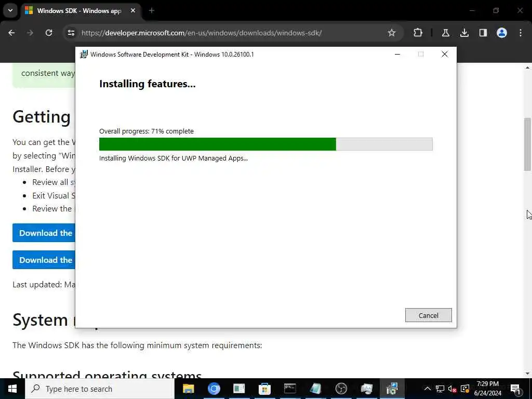The height and width of the screenshot is (399, 532).
Task: Open File Explorer from the taskbar
Action: [188, 389]
